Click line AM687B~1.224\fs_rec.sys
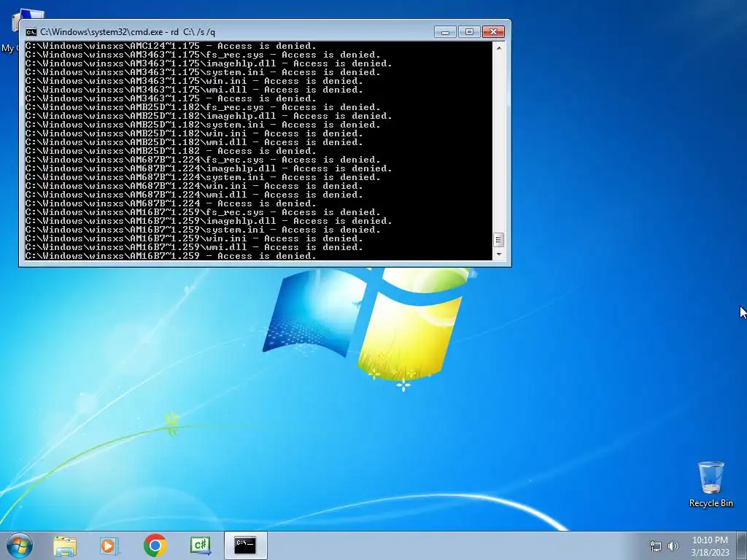This screenshot has height=560, width=747. click(x=203, y=160)
